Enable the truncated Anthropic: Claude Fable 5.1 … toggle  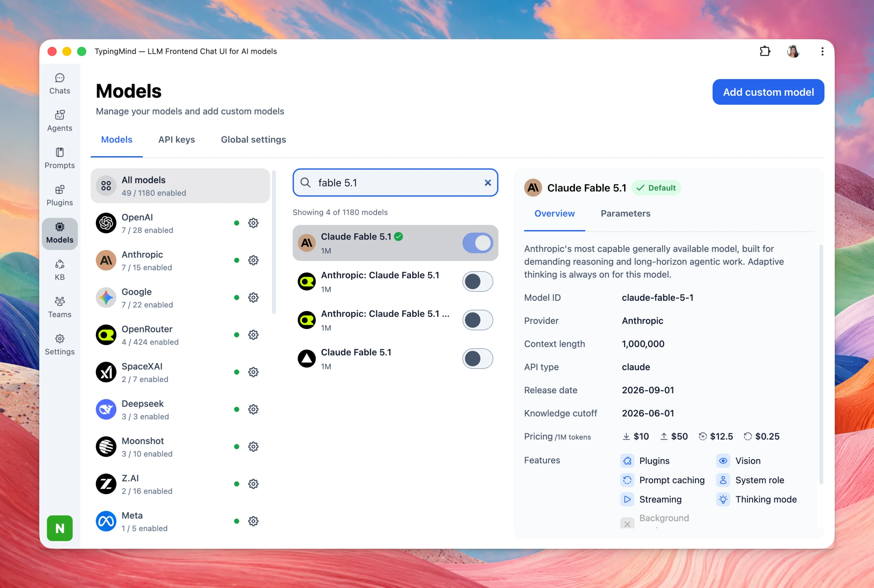coord(477,320)
